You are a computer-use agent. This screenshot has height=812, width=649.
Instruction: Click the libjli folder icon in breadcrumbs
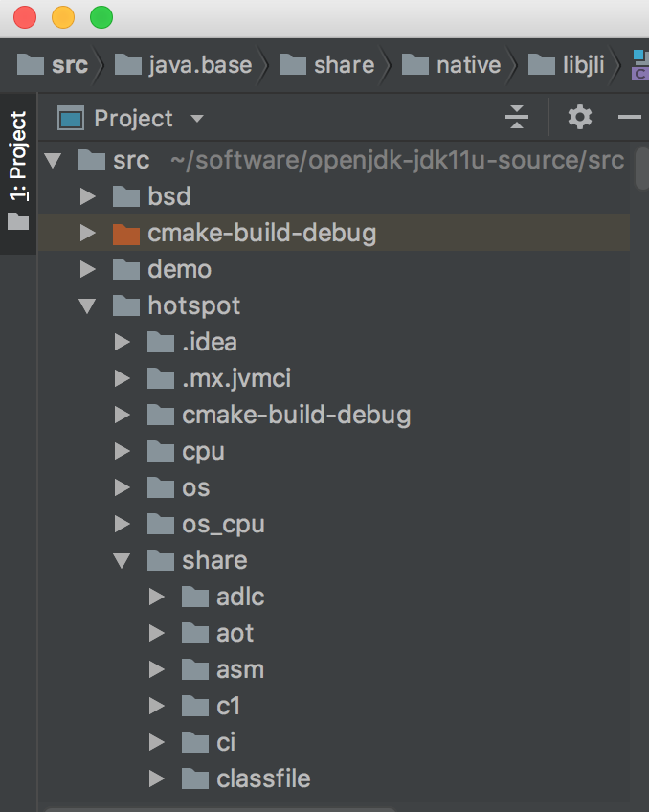pyautogui.click(x=543, y=64)
